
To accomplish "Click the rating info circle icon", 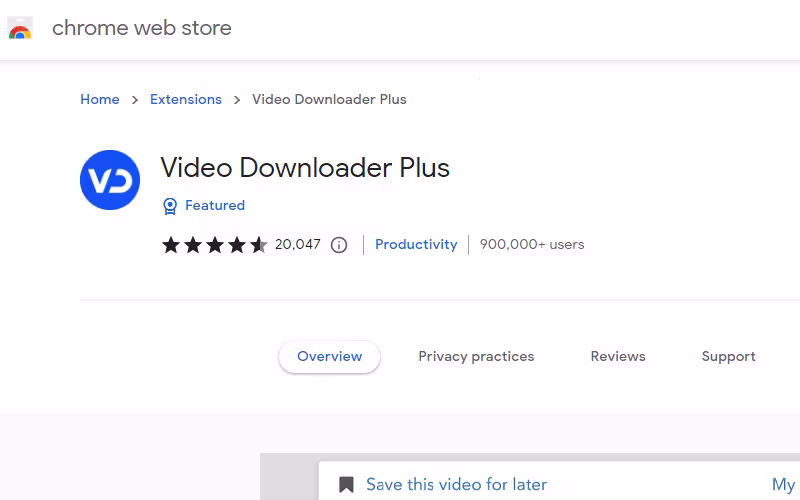I will (339, 245).
